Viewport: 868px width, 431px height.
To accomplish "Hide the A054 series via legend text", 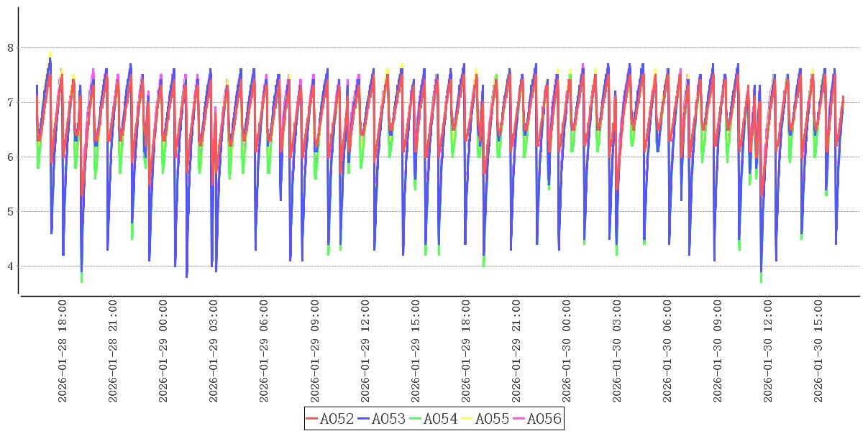I will coord(441,419).
